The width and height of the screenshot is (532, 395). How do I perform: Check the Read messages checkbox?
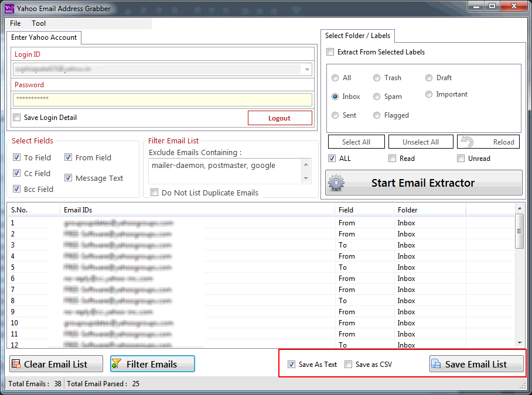(392, 158)
